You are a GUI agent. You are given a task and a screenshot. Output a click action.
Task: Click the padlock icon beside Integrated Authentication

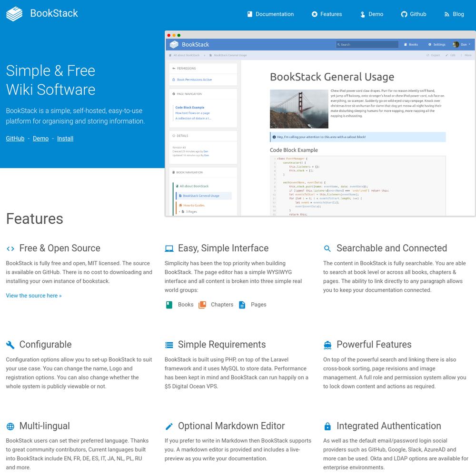point(327,426)
